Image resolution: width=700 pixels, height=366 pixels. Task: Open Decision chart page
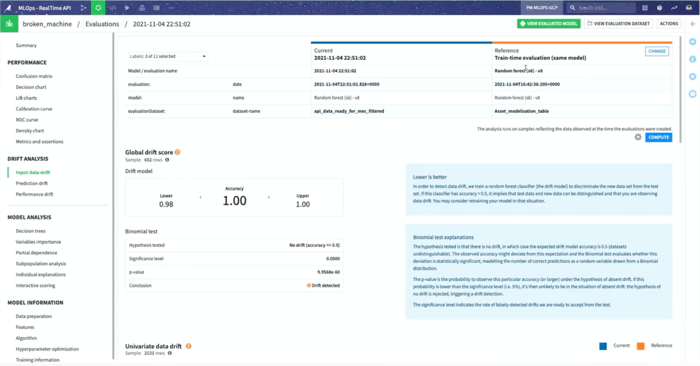tap(31, 87)
